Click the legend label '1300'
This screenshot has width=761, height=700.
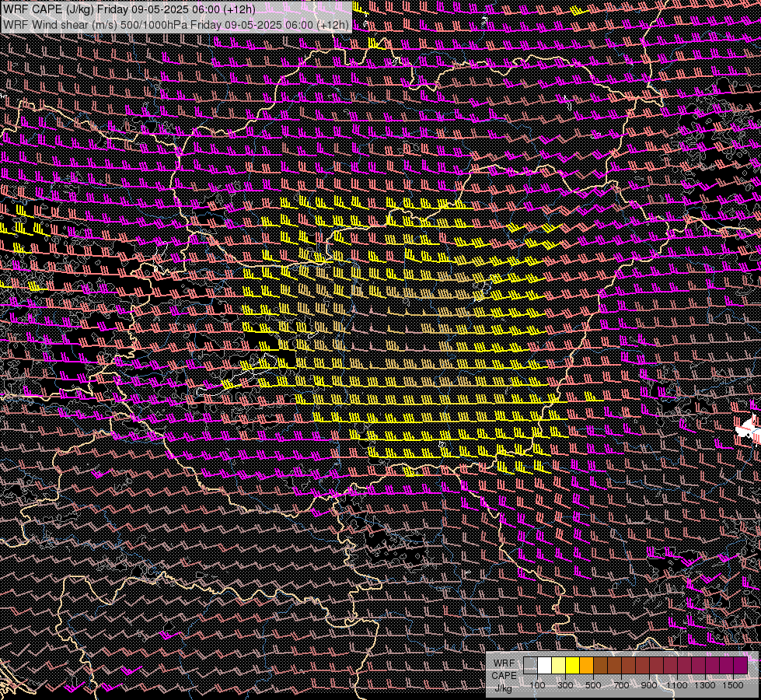tap(705, 685)
